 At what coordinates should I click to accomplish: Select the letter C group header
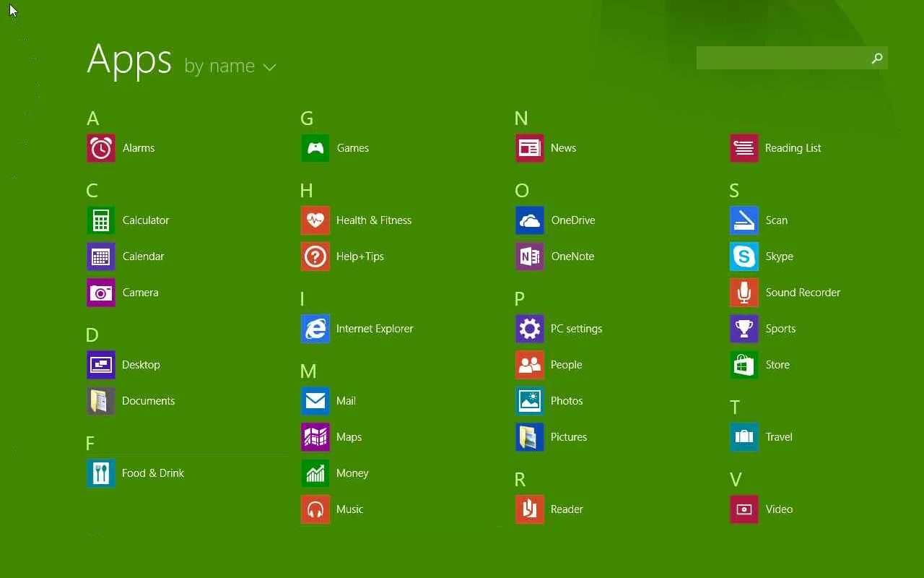point(92,191)
